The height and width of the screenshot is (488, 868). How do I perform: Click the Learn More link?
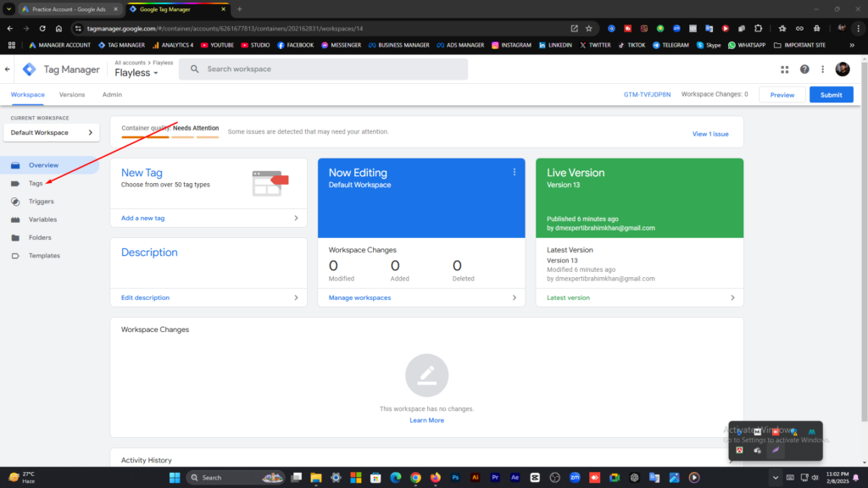(x=427, y=420)
